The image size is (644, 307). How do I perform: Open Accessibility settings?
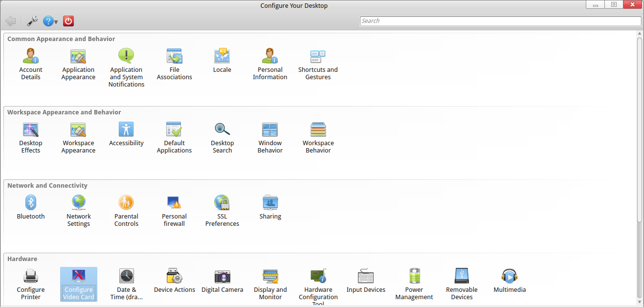click(126, 134)
